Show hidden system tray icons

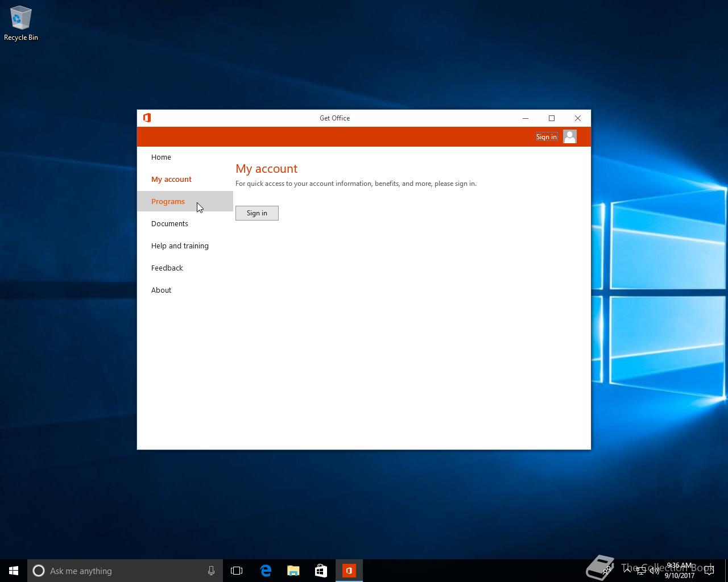(x=627, y=571)
